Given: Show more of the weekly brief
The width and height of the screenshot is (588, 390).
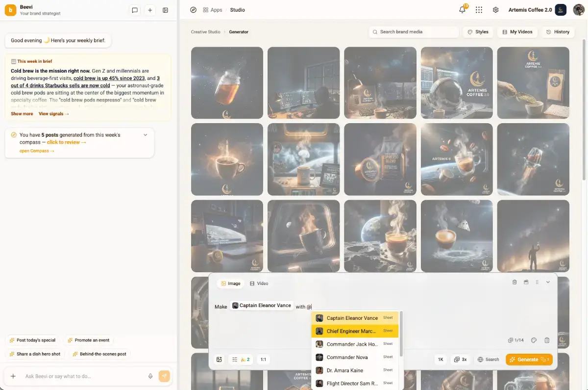Looking at the screenshot, I should 22,114.
